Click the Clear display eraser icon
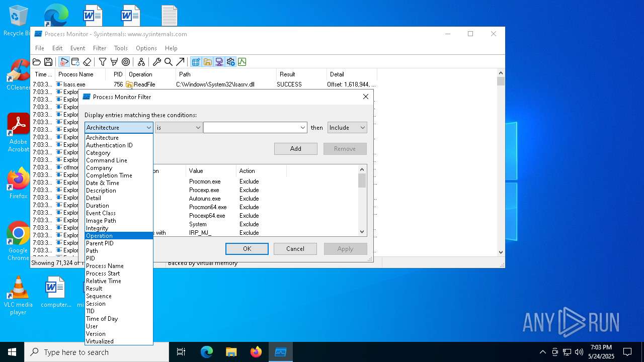The width and height of the screenshot is (644, 362). click(x=87, y=62)
